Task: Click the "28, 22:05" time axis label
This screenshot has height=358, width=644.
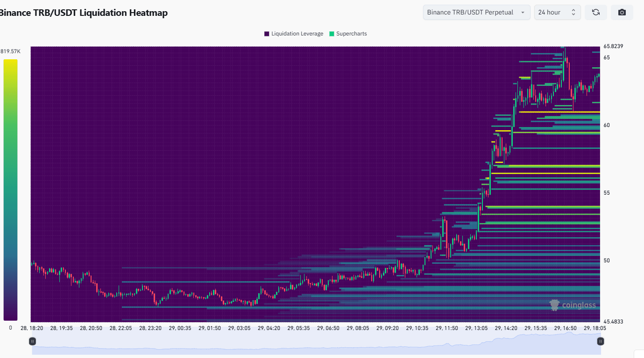Action: click(x=120, y=328)
